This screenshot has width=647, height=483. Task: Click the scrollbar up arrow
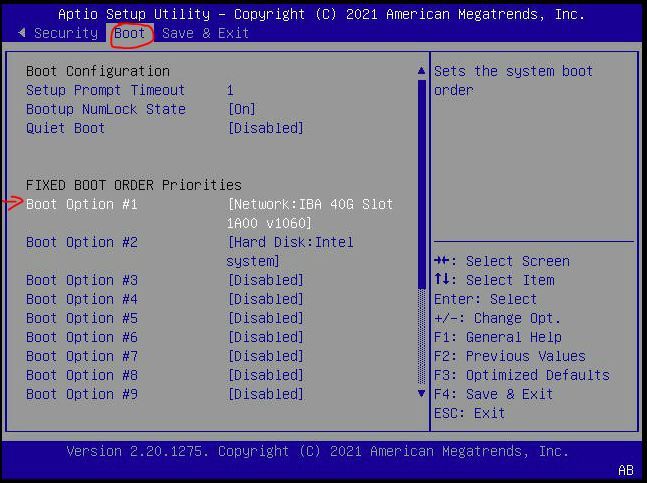coord(421,72)
